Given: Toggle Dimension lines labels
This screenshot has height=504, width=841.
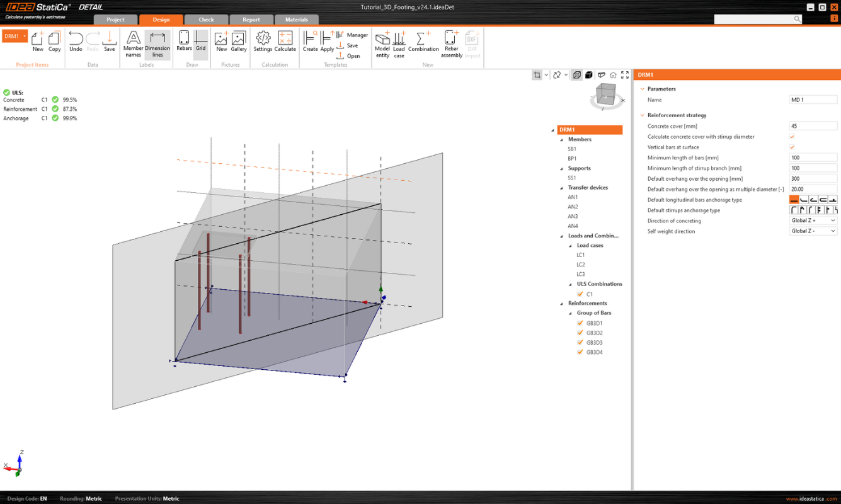Looking at the screenshot, I should click(157, 43).
